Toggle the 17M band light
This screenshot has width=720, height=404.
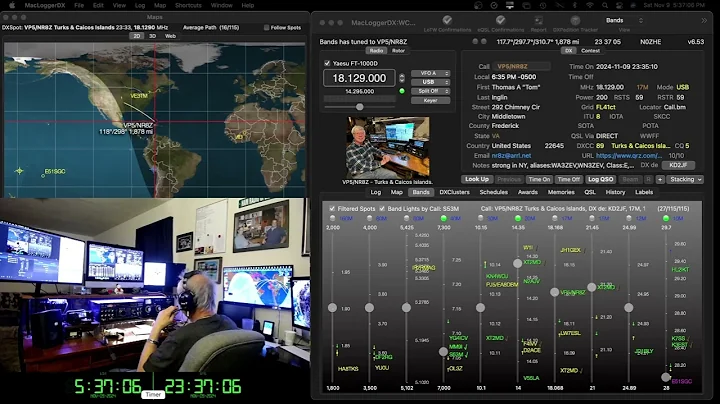(x=555, y=219)
